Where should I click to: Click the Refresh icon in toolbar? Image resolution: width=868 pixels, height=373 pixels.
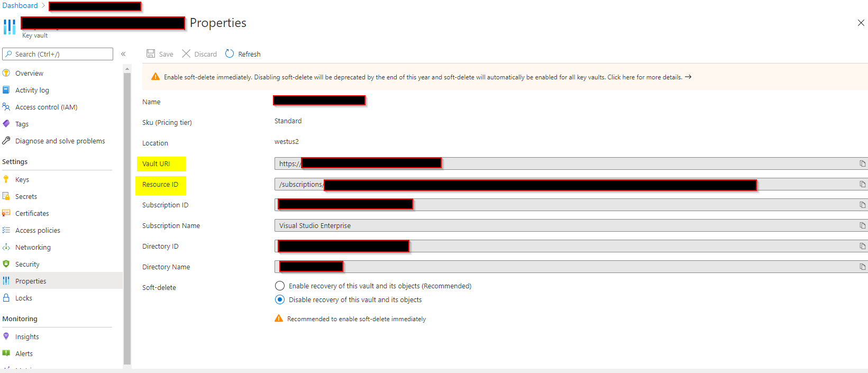(x=230, y=54)
